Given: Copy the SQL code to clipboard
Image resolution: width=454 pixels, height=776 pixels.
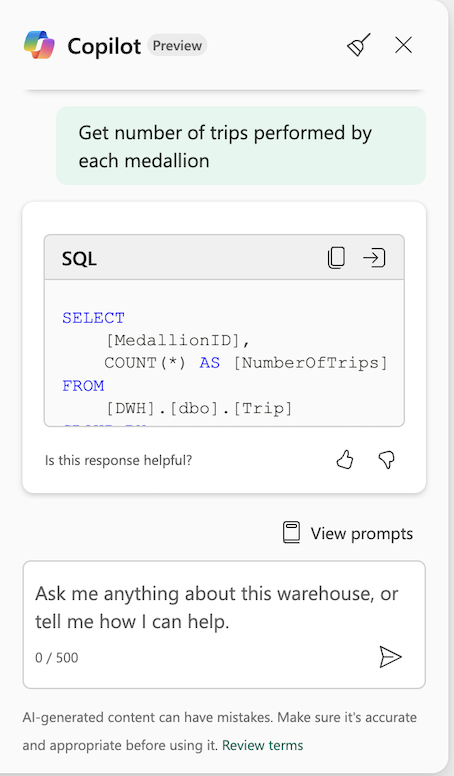Looking at the screenshot, I should pyautogui.click(x=336, y=258).
